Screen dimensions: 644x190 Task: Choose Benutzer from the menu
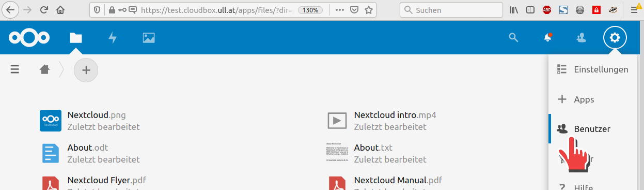[x=592, y=129]
